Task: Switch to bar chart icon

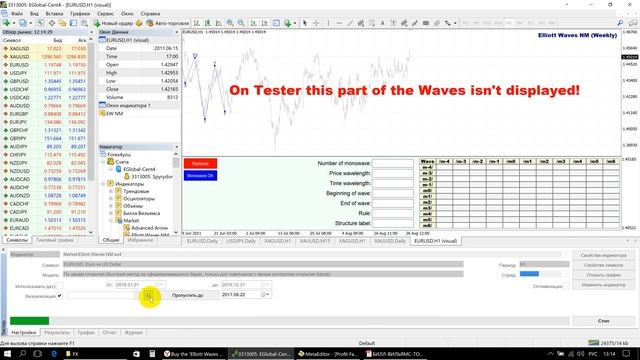Action: point(197,23)
